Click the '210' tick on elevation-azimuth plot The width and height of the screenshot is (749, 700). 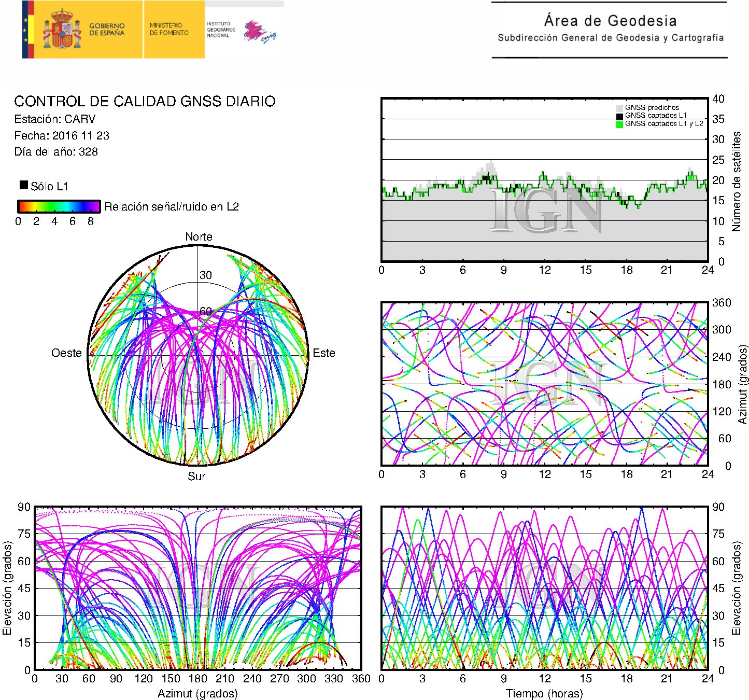point(225,679)
